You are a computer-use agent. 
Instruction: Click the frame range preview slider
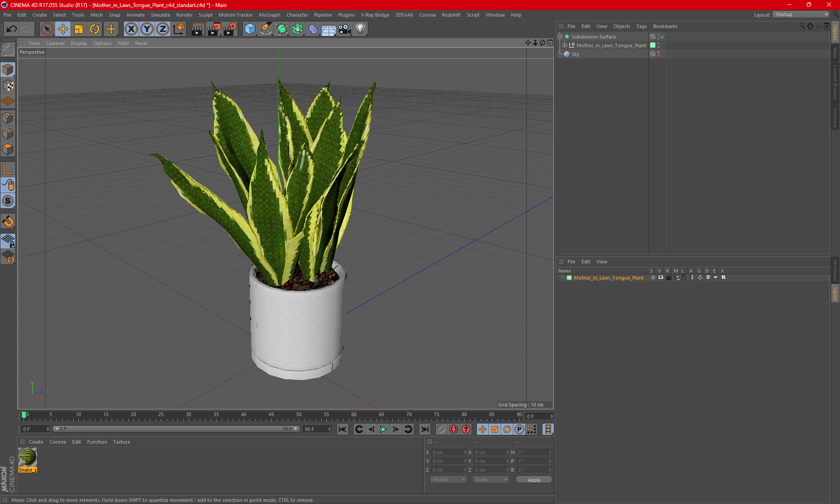pyautogui.click(x=176, y=429)
